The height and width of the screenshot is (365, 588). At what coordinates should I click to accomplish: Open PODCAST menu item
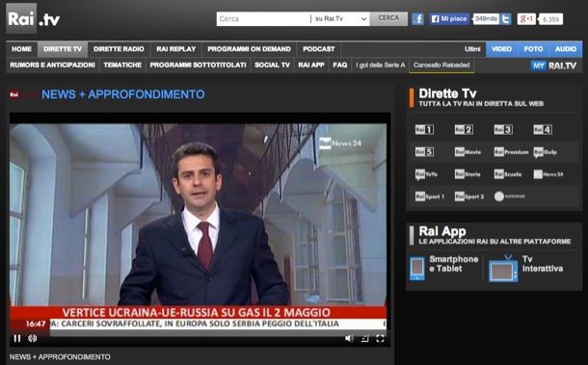point(319,49)
